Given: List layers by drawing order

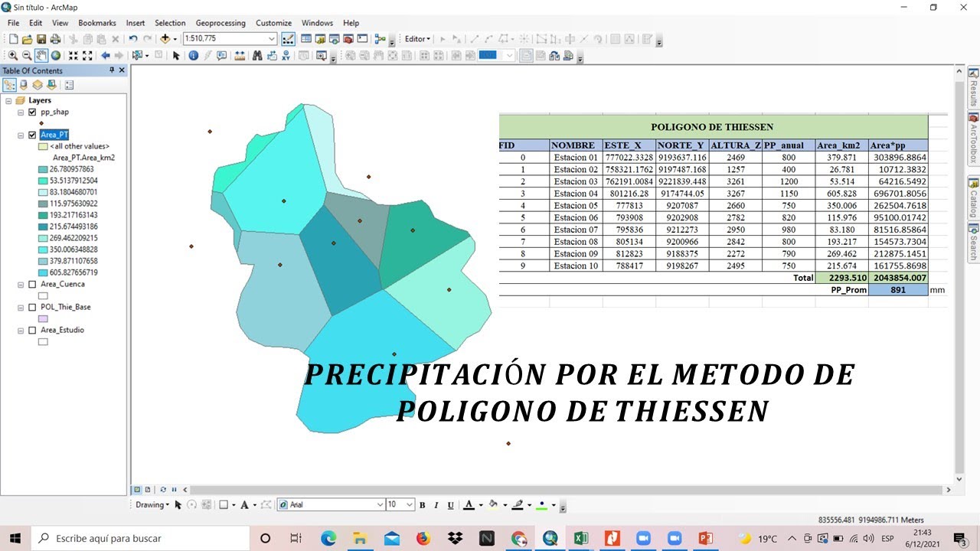Looking at the screenshot, I should pyautogui.click(x=9, y=85).
